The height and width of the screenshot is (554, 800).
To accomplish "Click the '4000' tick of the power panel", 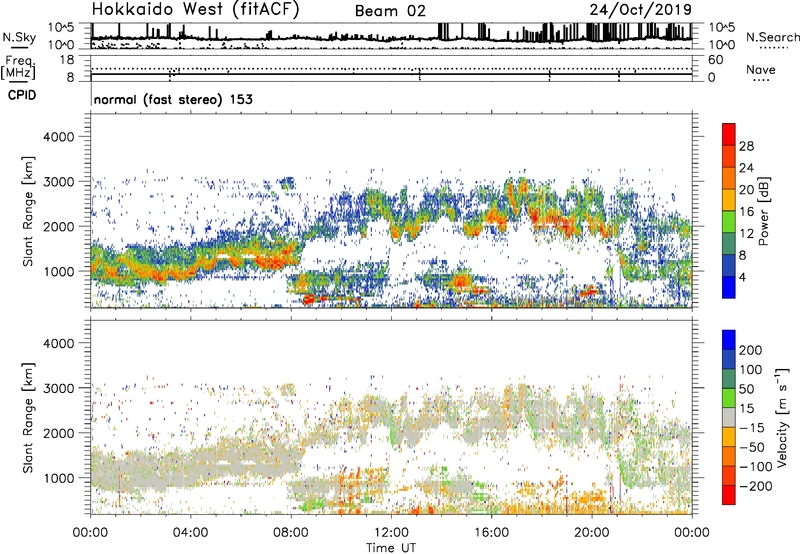I will tap(59, 137).
